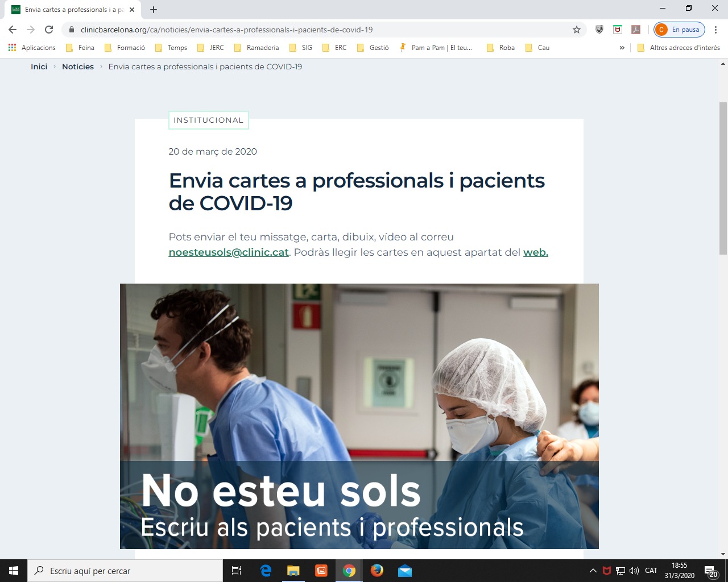Open a new browser tab
The width and height of the screenshot is (728, 582).
coord(154,10)
